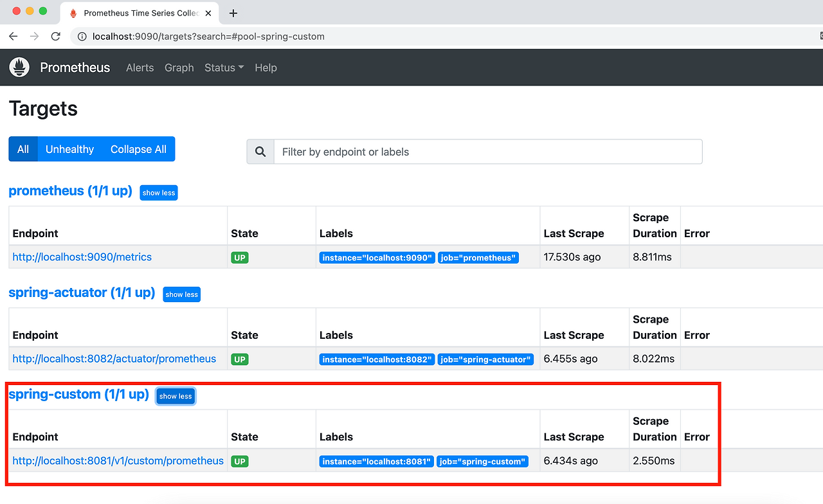The width and height of the screenshot is (823, 504).
Task: Click the spring-custom (1/1 up) heading link
Action: coord(78,394)
